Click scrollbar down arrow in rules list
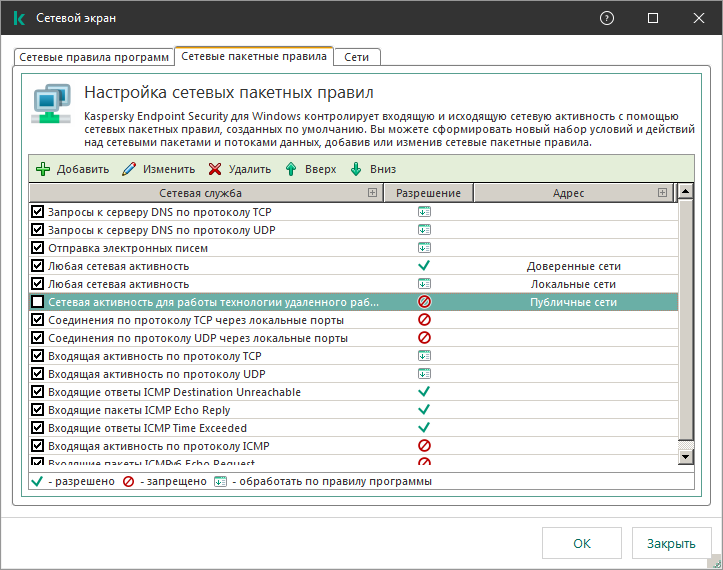Viewport: 723px width, 570px height. [x=686, y=457]
